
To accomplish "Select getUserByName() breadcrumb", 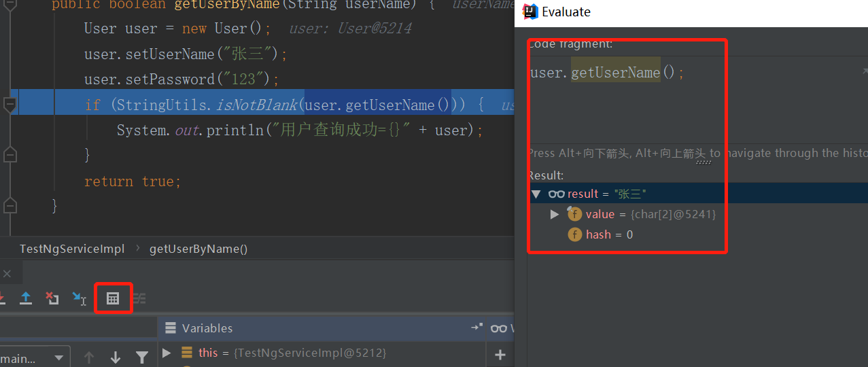I will 198,249.
